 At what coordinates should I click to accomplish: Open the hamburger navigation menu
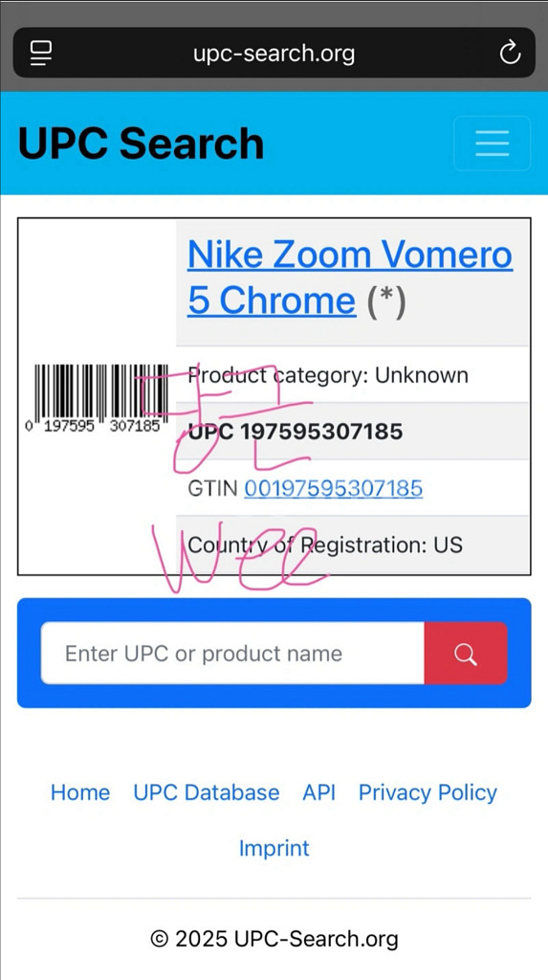492,144
